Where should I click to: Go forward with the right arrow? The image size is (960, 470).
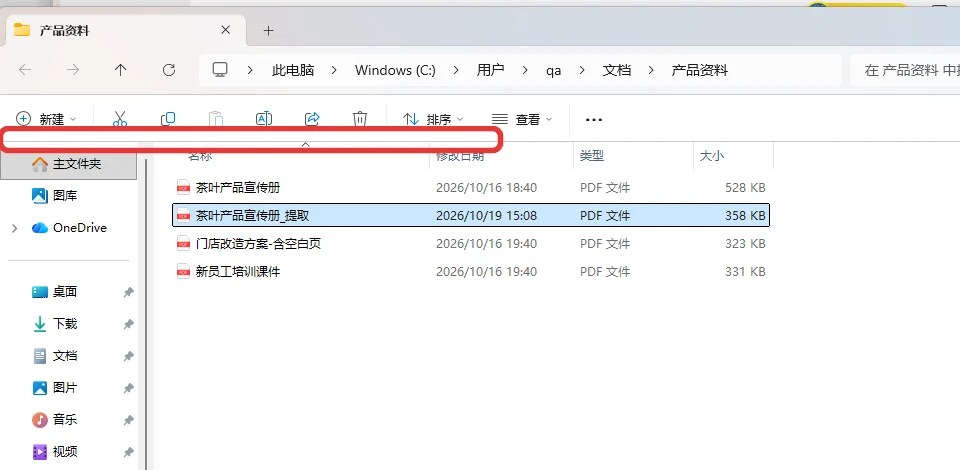(73, 70)
